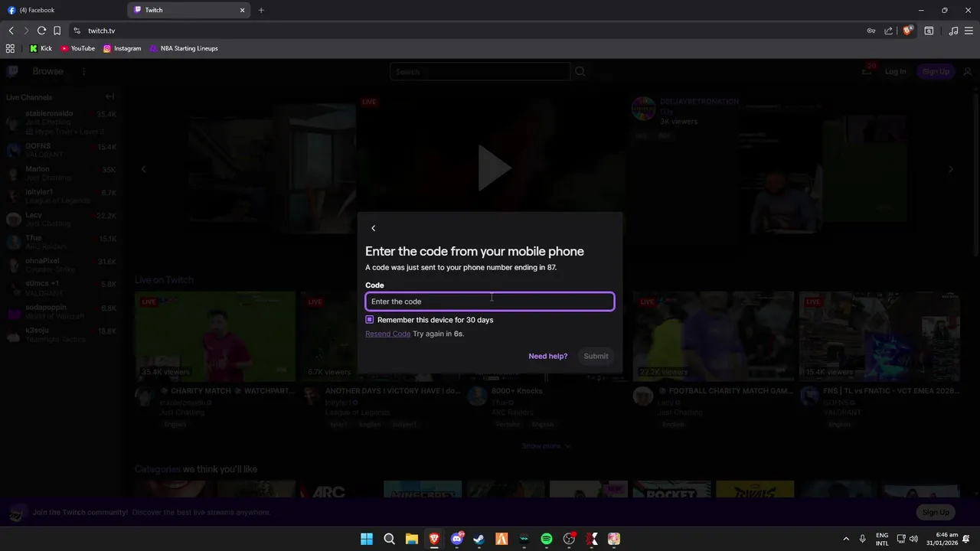Expand Show more under Live on Twitch
Image resolution: width=980 pixels, height=551 pixels.
coord(546,445)
